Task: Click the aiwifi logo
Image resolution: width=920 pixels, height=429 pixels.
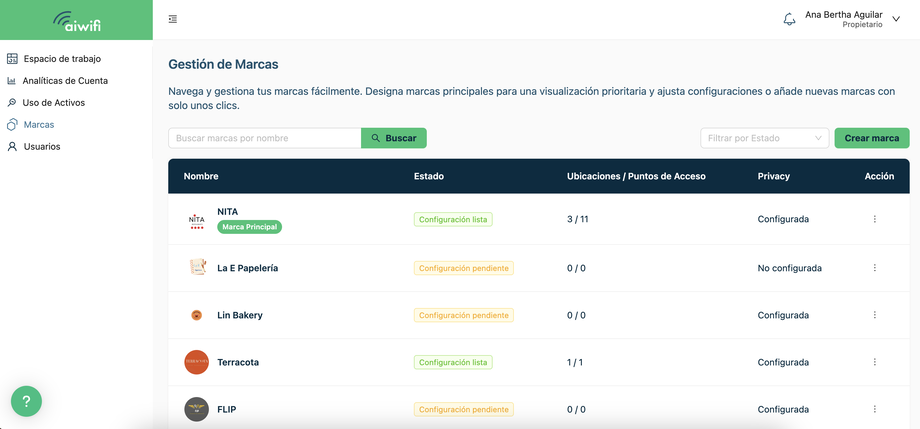Action: tap(76, 21)
